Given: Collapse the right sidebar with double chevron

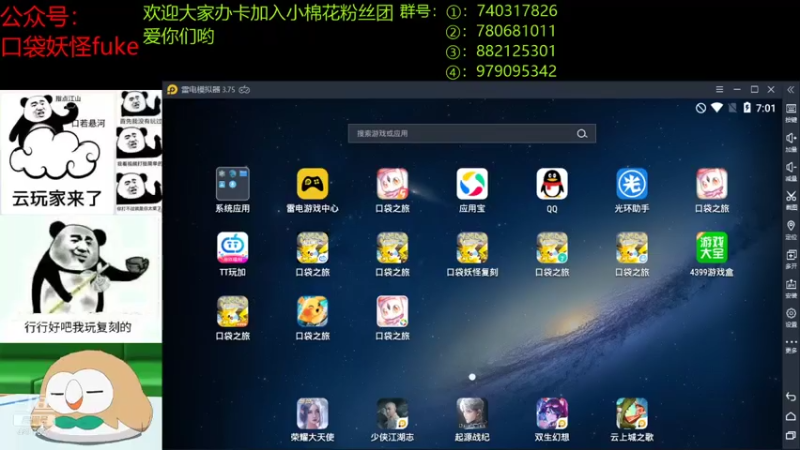Looking at the screenshot, I should tap(790, 90).
